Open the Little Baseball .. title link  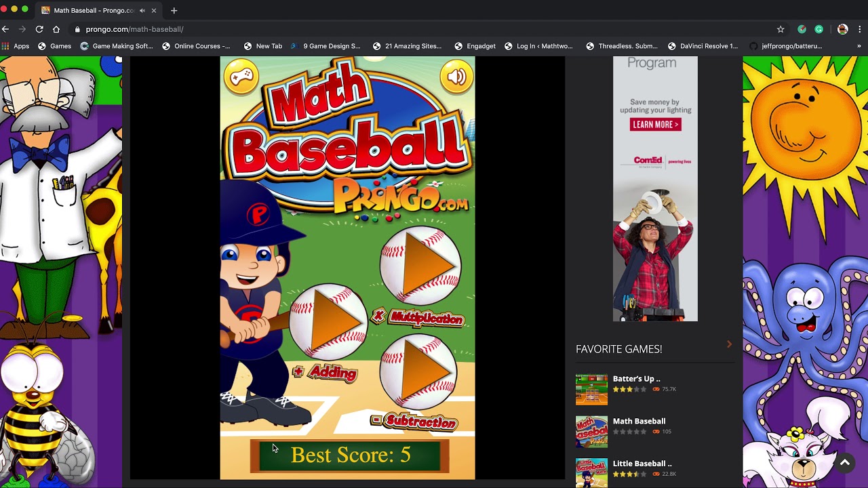(642, 464)
